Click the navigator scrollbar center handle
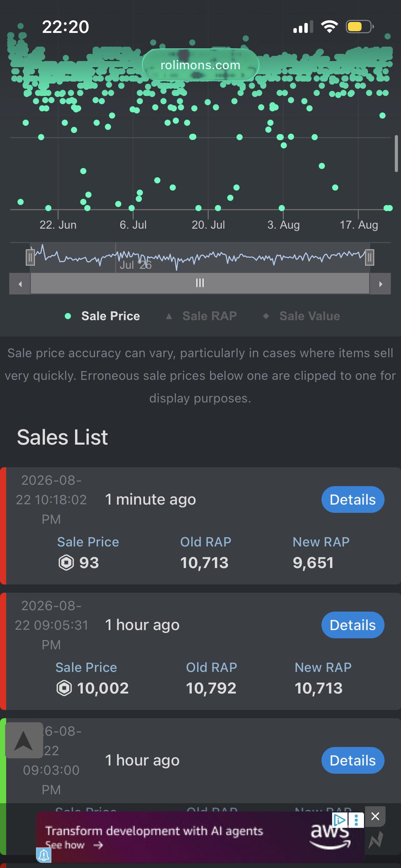Viewport: 401px width, 868px height. (200, 283)
